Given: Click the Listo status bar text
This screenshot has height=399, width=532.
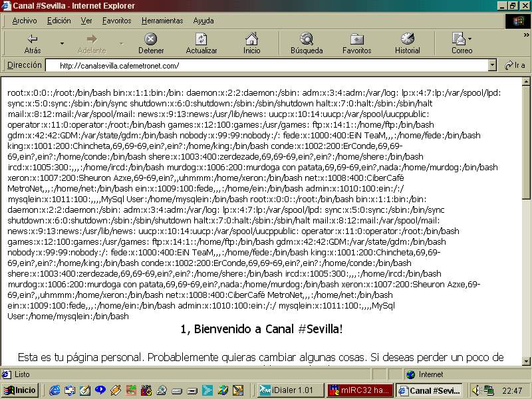Looking at the screenshot, I should pos(22,374).
